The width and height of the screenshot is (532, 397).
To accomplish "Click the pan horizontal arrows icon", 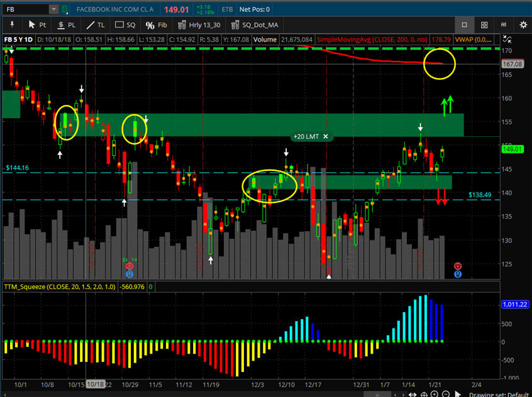I will coord(413,394).
